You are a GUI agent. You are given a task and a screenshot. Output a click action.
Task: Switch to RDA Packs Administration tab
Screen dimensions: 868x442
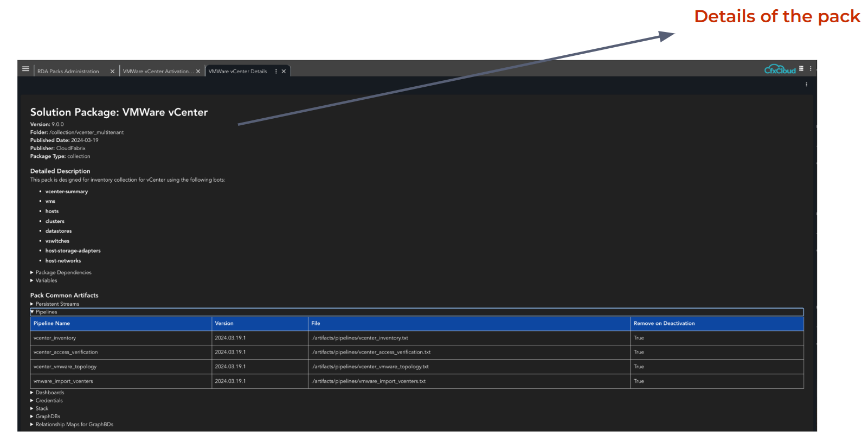(x=68, y=72)
